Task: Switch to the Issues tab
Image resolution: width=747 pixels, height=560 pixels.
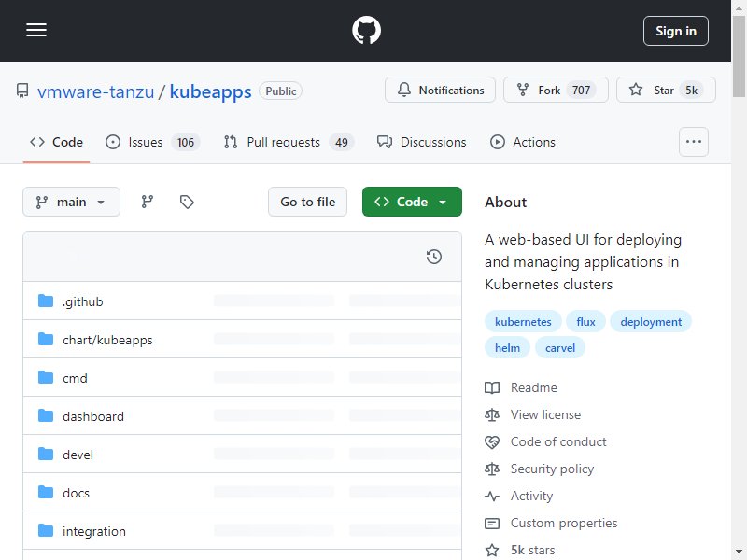Action: (152, 142)
